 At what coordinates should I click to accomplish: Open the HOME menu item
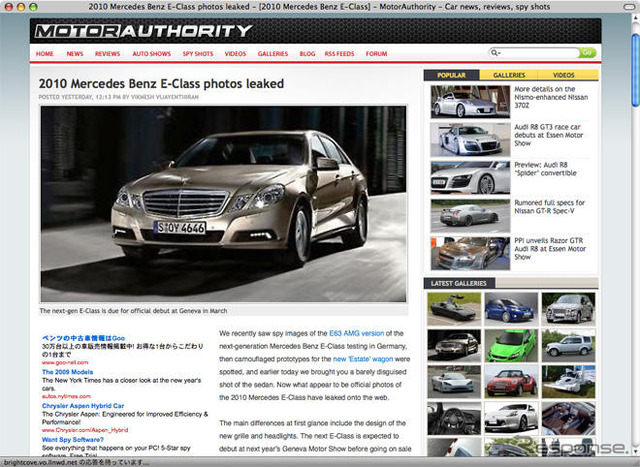44,53
